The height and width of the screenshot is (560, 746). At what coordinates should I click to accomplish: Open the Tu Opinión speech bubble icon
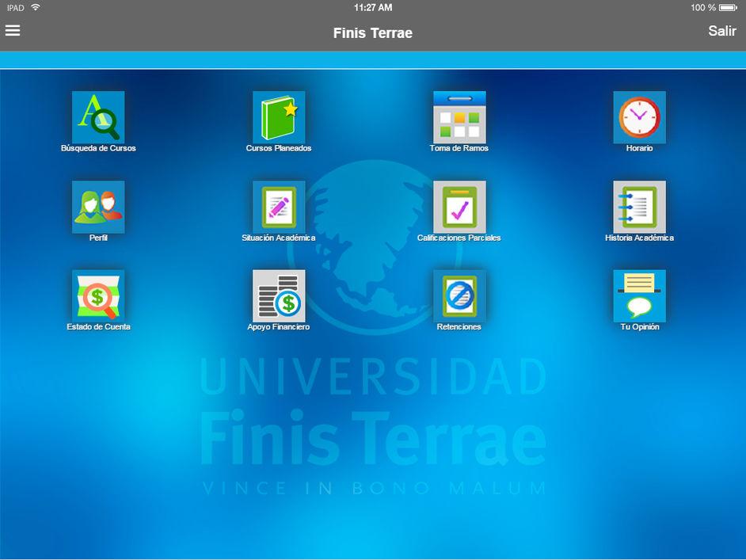pyautogui.click(x=639, y=296)
